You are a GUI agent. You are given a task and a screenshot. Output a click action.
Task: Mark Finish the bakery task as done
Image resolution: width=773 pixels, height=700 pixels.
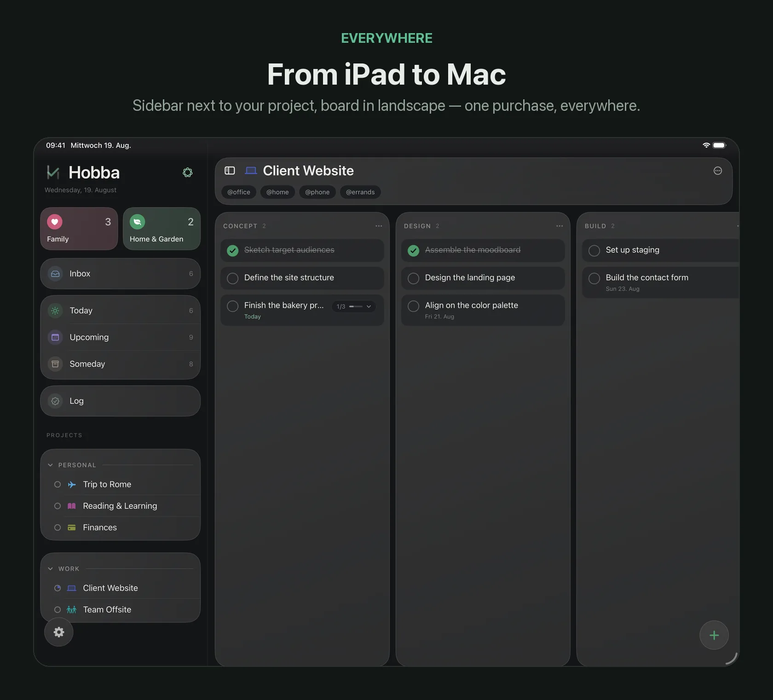pyautogui.click(x=233, y=306)
